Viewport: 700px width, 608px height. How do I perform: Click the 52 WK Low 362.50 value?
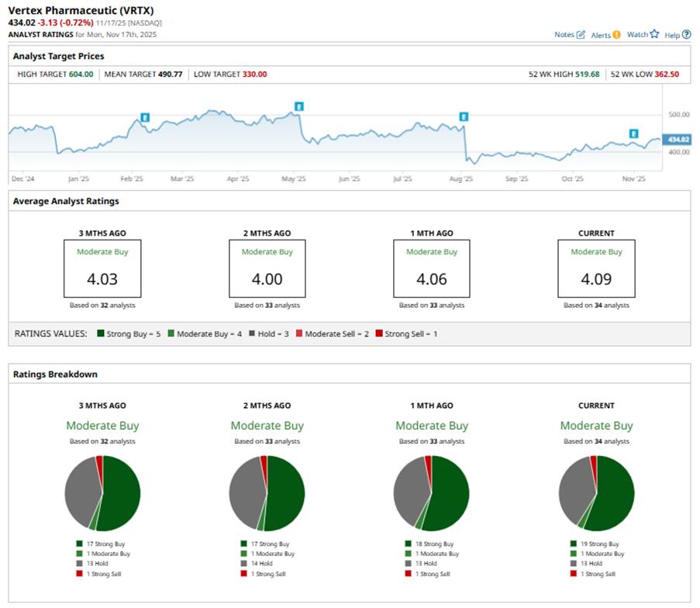tap(667, 74)
